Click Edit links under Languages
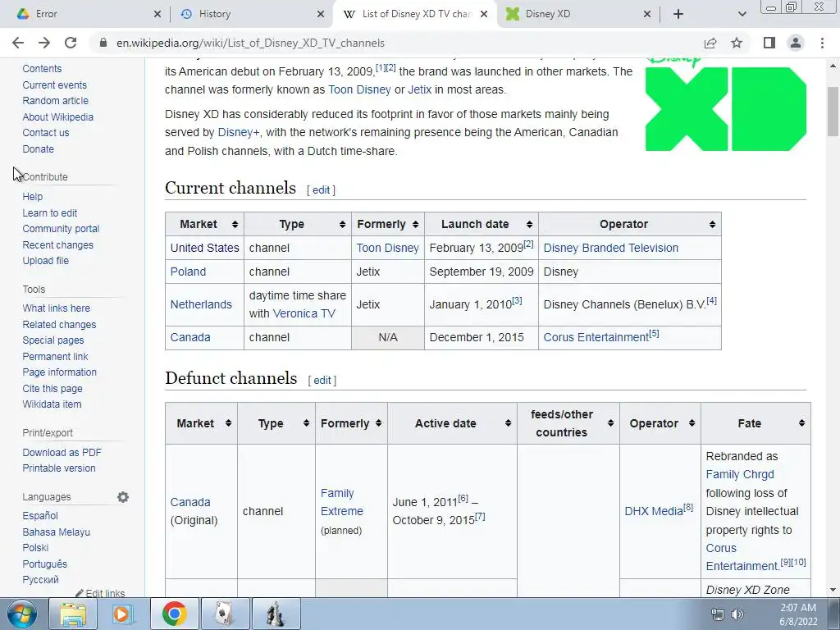The height and width of the screenshot is (630, 840). [x=104, y=592]
